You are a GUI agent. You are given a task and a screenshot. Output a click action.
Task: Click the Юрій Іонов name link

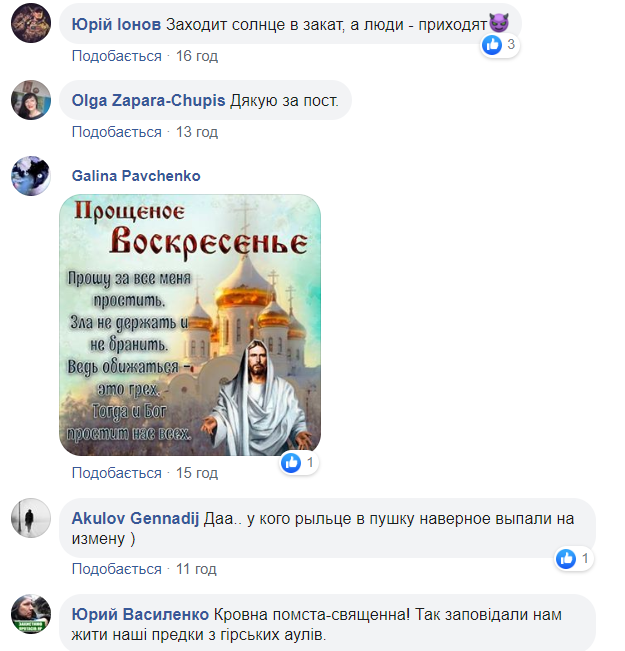point(116,24)
